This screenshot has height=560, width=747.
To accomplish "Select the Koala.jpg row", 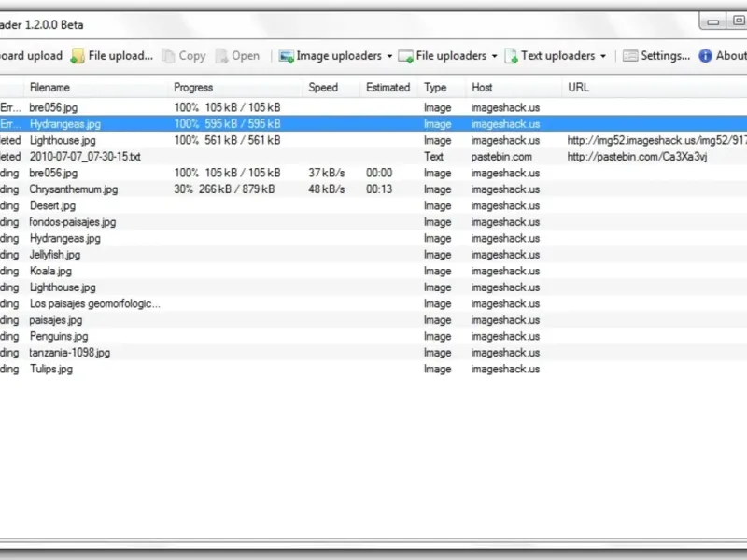I will coord(373,271).
